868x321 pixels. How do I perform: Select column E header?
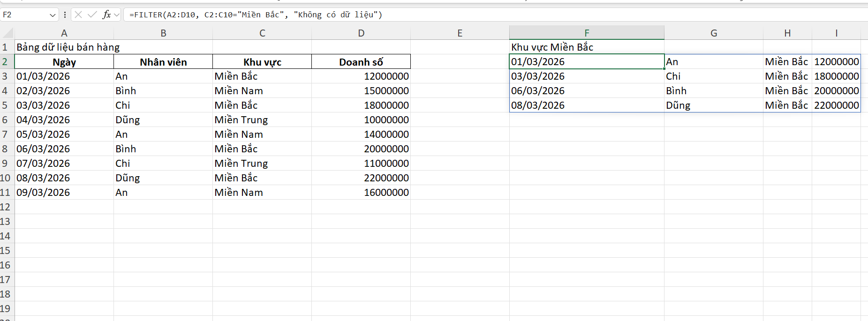coord(460,33)
